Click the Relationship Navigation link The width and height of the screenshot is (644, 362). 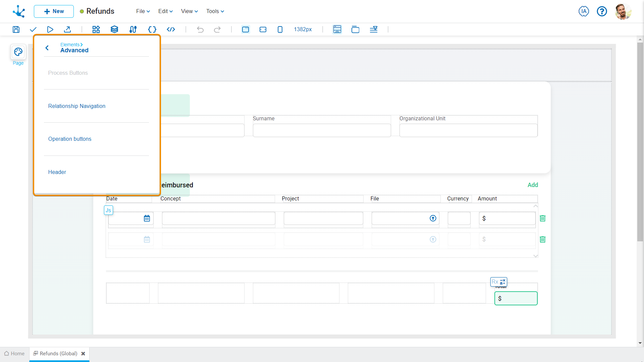[x=76, y=106]
